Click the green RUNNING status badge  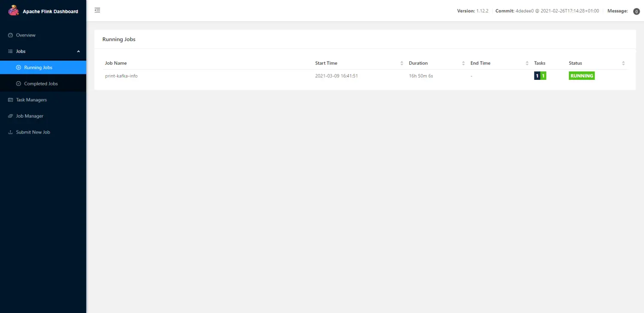pyautogui.click(x=582, y=76)
